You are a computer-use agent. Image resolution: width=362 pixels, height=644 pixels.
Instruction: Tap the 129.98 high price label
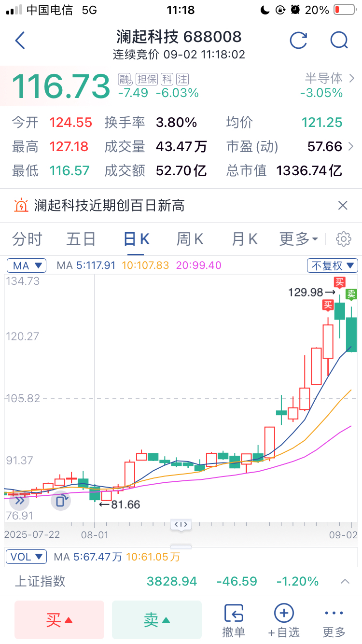pyautogui.click(x=306, y=292)
